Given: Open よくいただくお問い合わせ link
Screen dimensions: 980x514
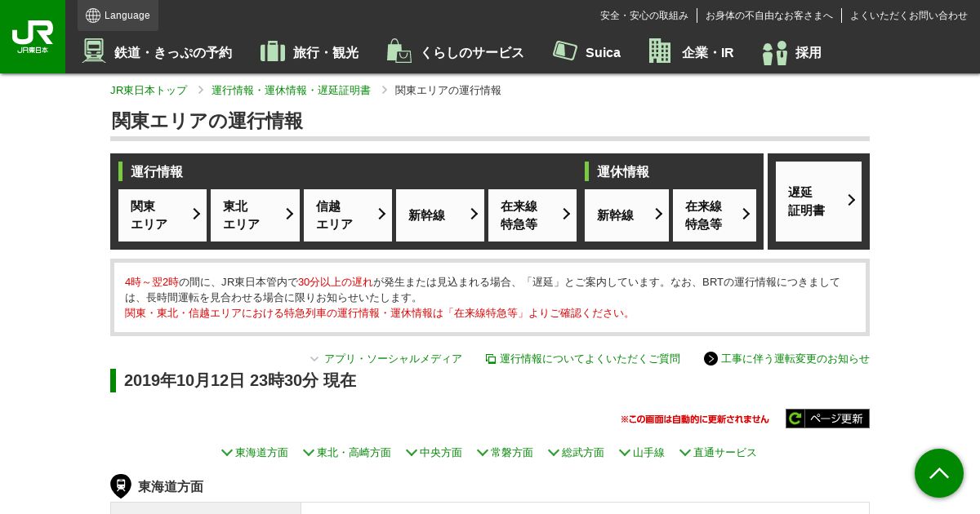Looking at the screenshot, I should [909, 16].
